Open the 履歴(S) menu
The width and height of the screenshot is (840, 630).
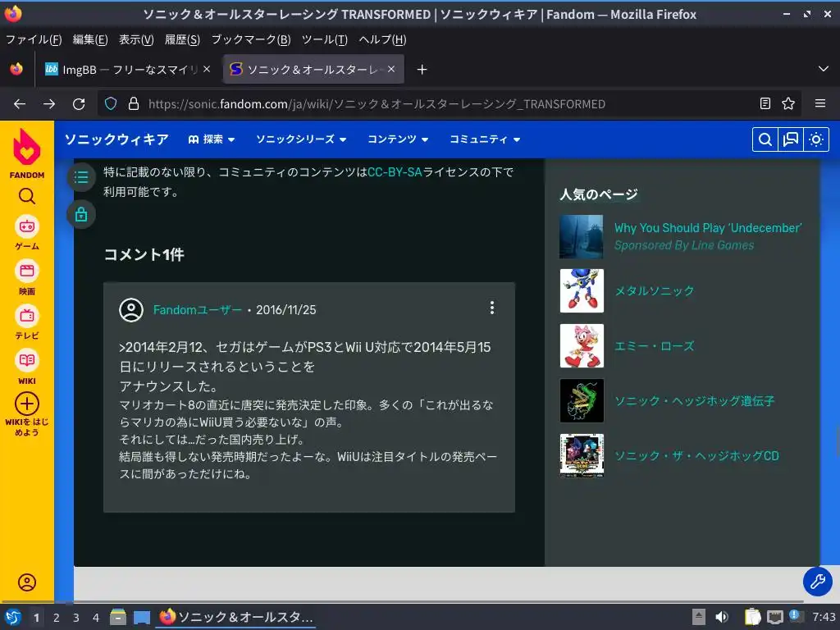tap(182, 39)
